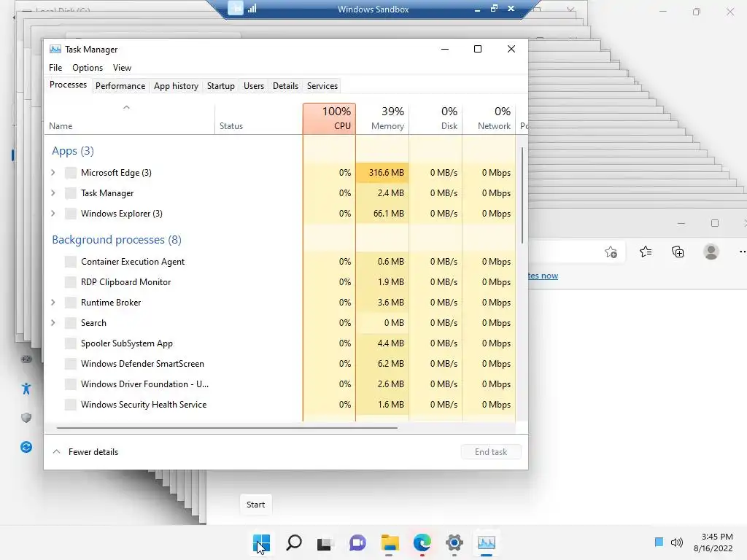Click the Accessibility icon in left sidebar
The height and width of the screenshot is (560, 747).
click(26, 389)
